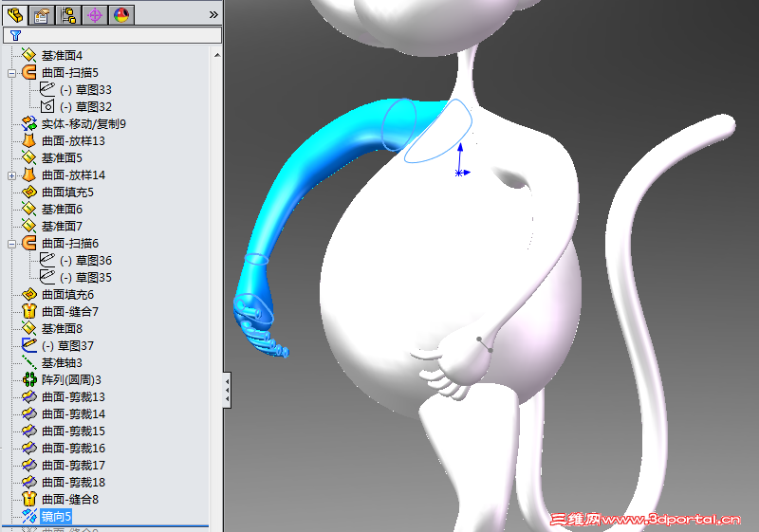Expand more manager tabs with the double chevron
Screen dimensions: 759x532
tap(213, 15)
